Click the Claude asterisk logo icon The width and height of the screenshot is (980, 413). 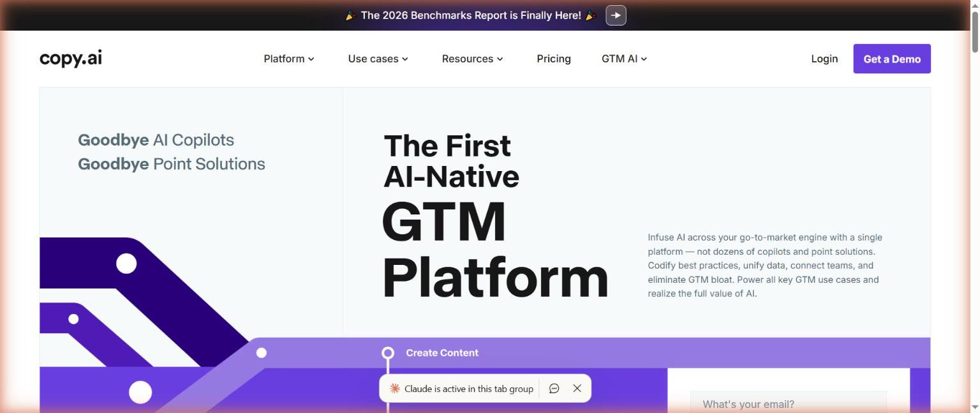point(395,388)
